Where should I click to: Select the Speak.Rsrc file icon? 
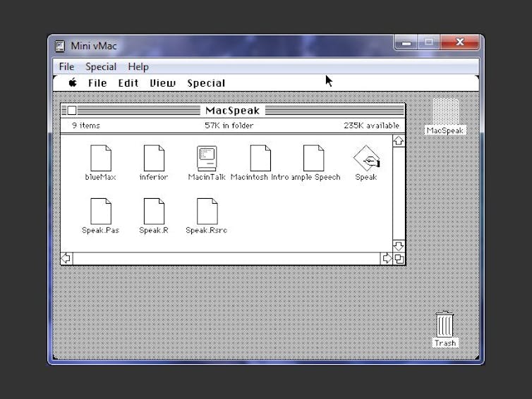[207, 211]
